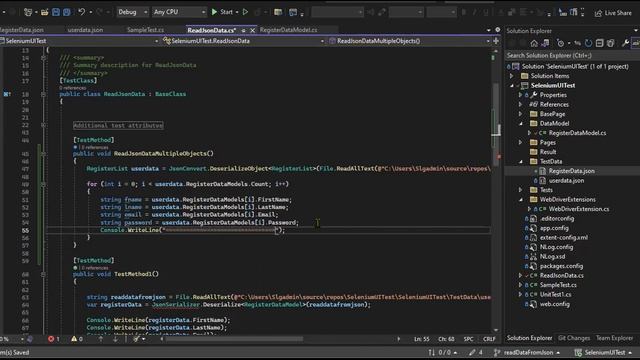The image size is (640, 360).
Task: Click the New Project toolbar icon
Action: (28, 12)
